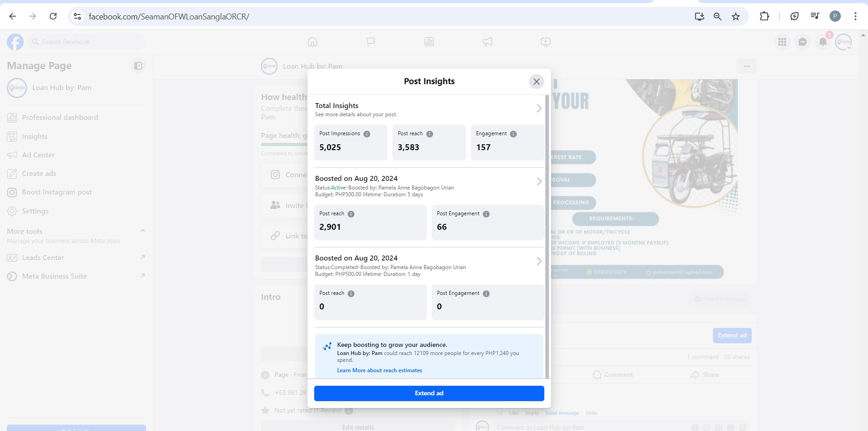Bookmark this page with star icon
Screen dimensions: 868x431
736,17
